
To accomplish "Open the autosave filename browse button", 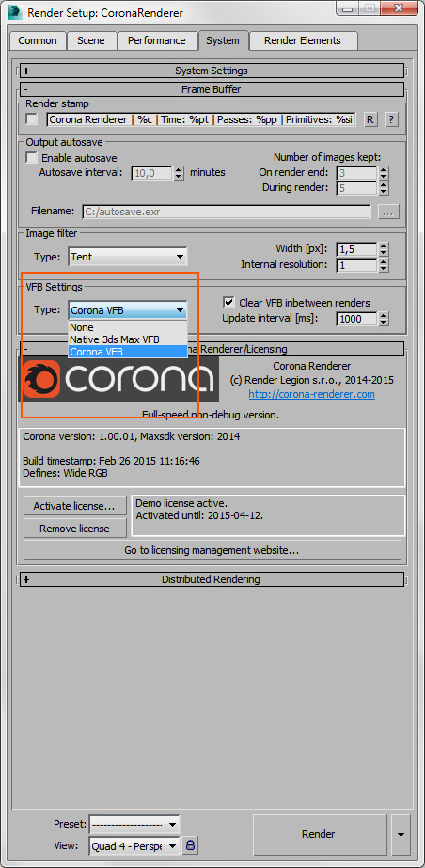I will [388, 212].
